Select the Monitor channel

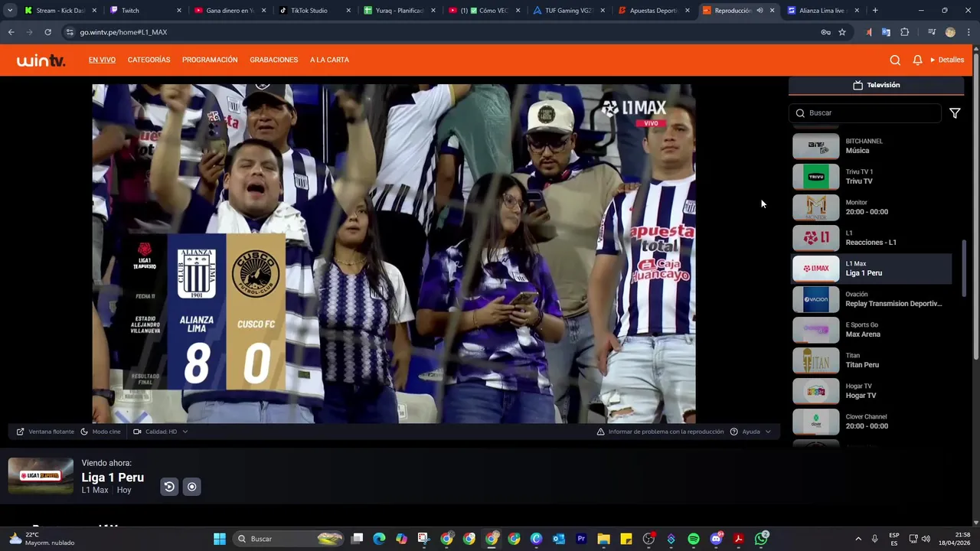[x=871, y=207]
